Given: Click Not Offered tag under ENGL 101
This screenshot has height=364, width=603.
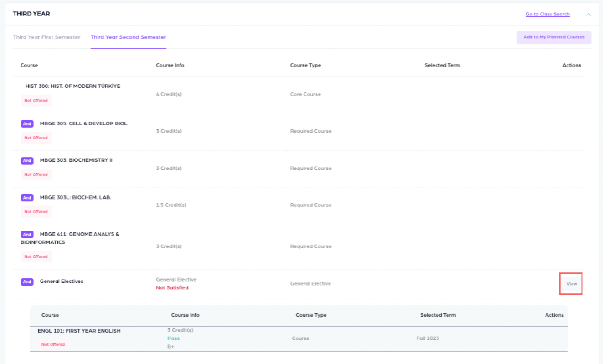Looking at the screenshot, I should point(53,345).
